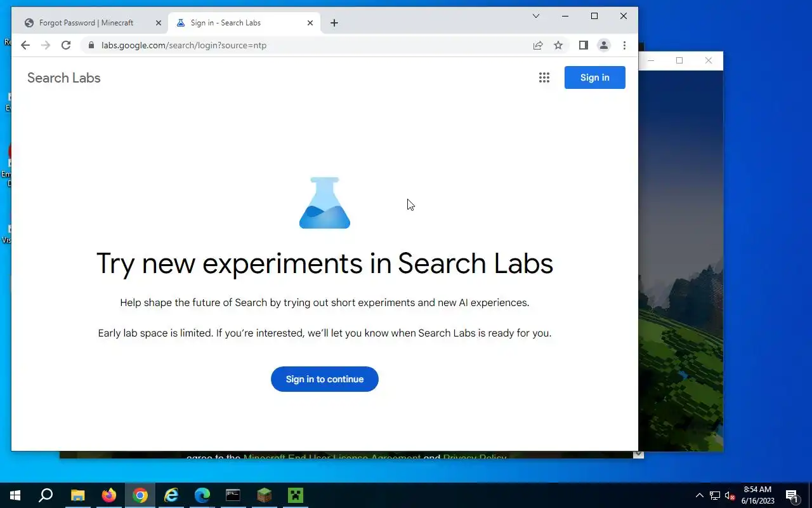
Task: Launch Firefox from the taskbar
Action: pyautogui.click(x=109, y=495)
